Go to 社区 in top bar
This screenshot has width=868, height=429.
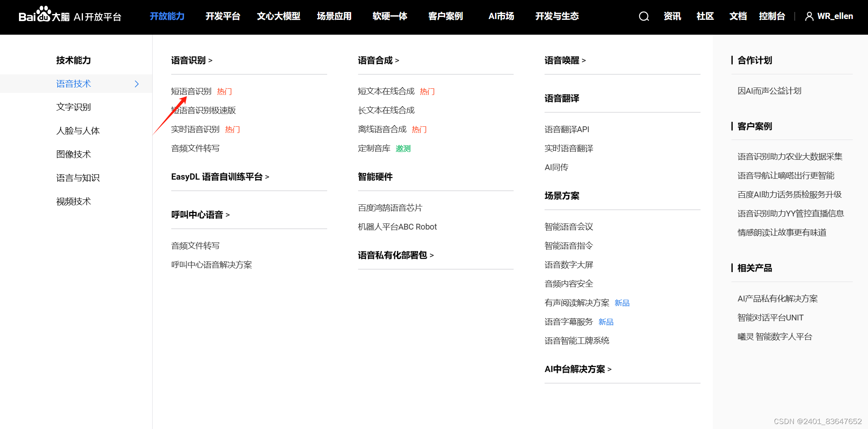coord(705,16)
